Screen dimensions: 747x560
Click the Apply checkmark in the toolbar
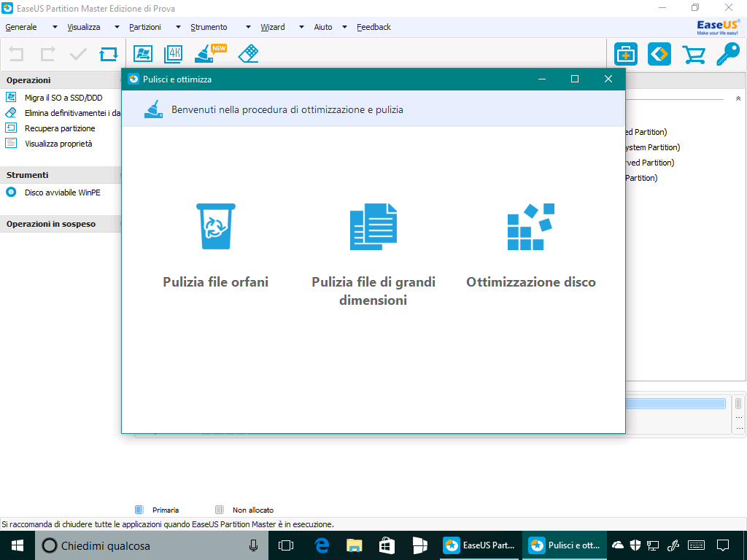tap(78, 54)
